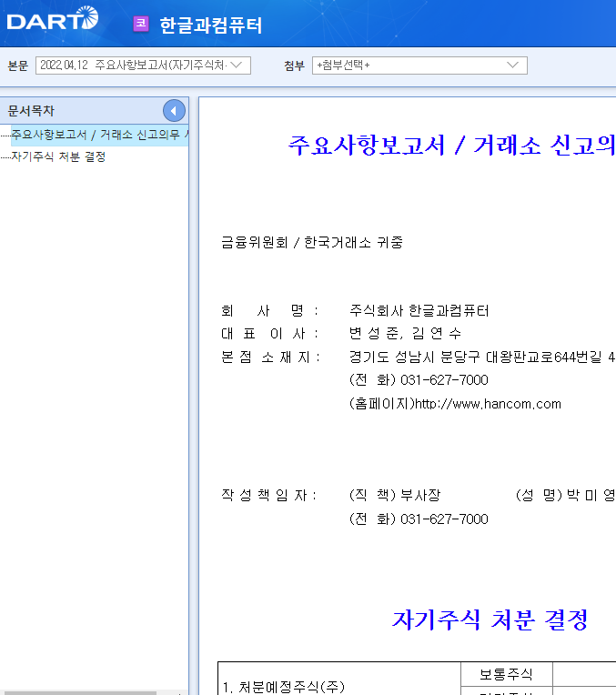
Task: Click the horizontal scrollbar of the outline panel
Action: click(79, 692)
